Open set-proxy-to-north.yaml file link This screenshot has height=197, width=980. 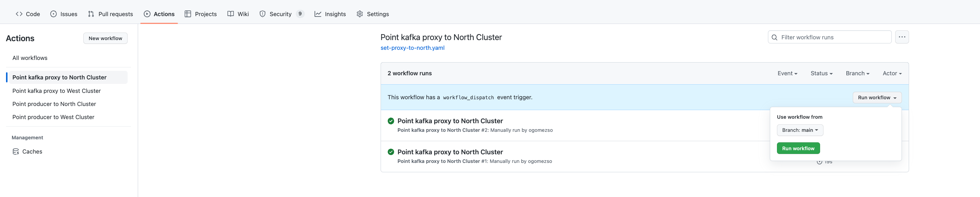(412, 48)
